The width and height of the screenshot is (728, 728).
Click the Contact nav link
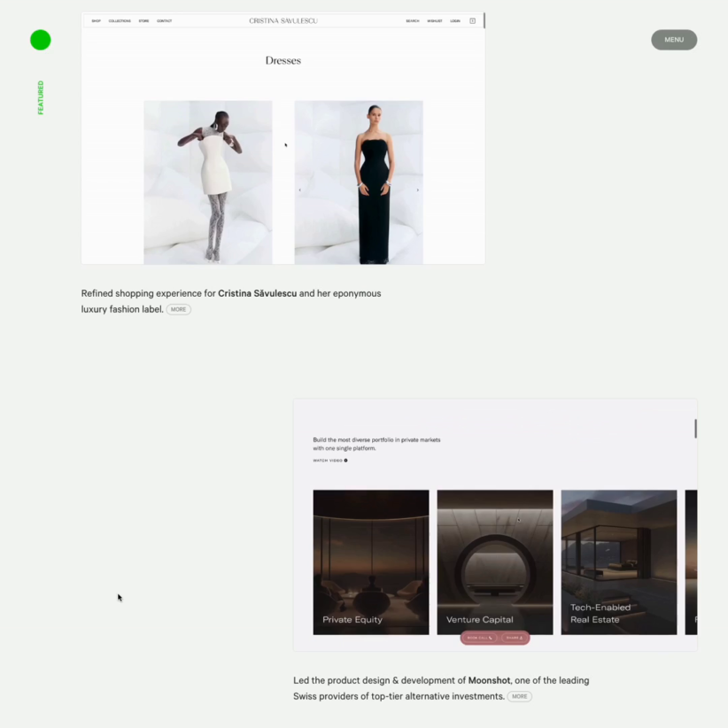pos(165,20)
